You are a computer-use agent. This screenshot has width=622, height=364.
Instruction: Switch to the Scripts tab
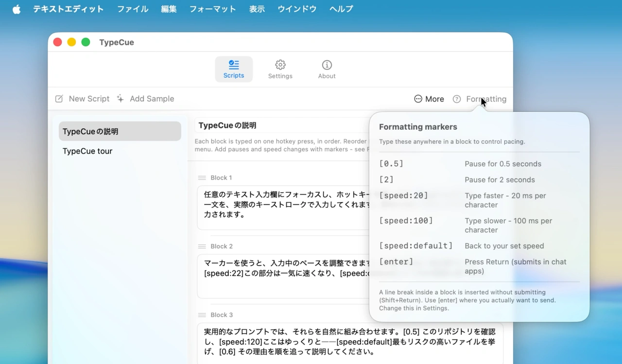(x=234, y=69)
